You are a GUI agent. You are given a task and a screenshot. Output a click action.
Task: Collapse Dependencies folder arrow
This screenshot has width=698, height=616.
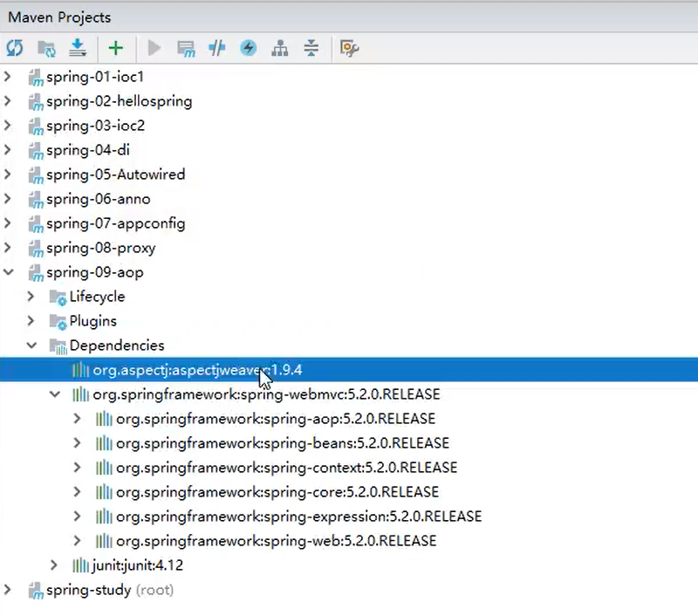tap(31, 346)
